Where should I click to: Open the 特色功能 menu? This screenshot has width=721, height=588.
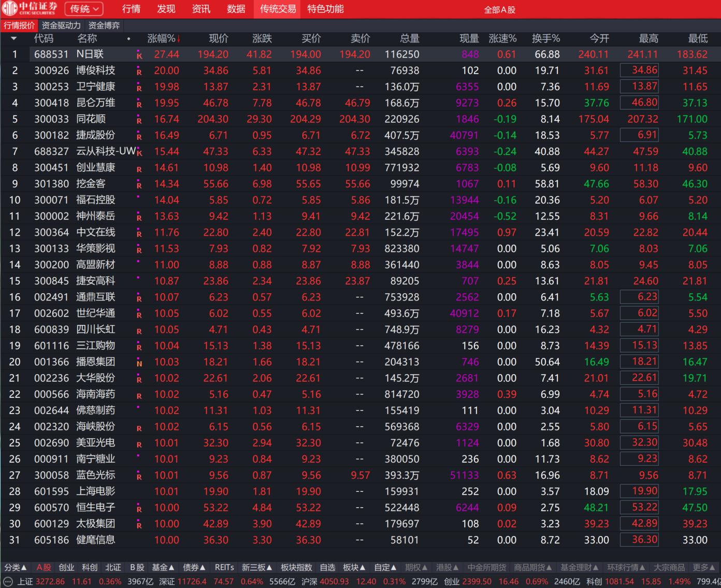click(325, 9)
